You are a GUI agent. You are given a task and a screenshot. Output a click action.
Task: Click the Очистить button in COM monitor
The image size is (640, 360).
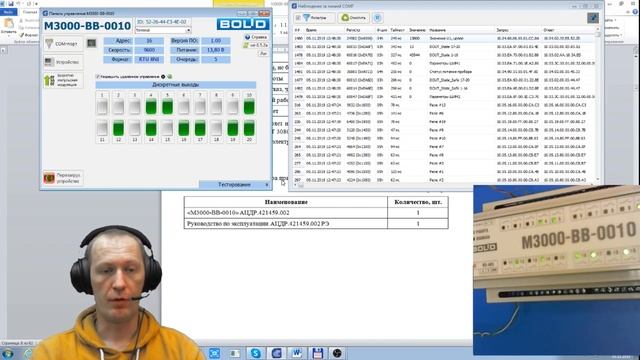point(354,18)
